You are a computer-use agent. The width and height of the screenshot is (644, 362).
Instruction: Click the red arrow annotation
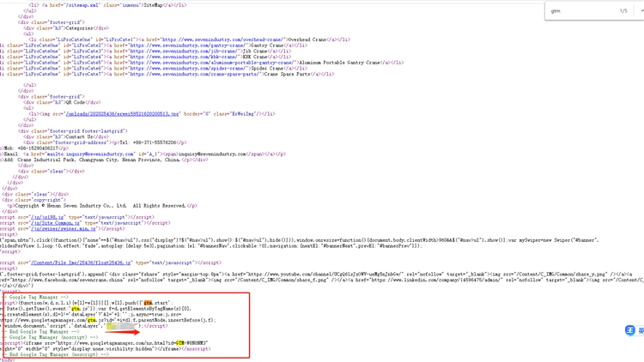point(123,332)
